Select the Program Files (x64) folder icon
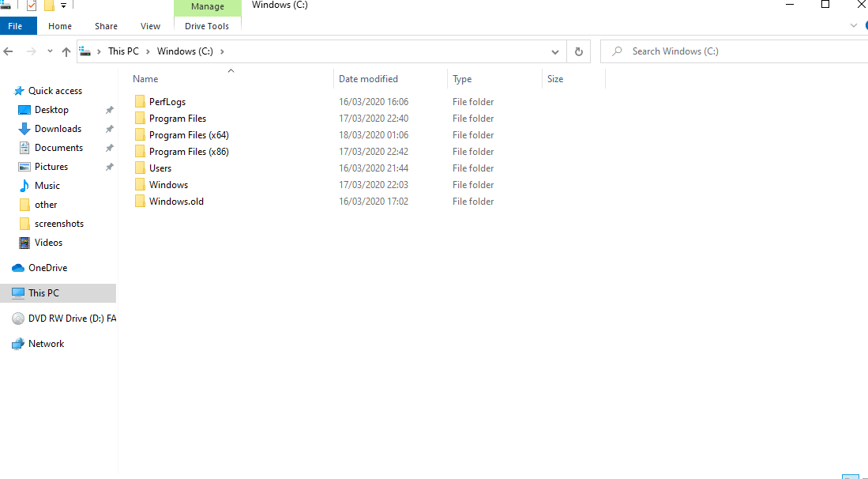This screenshot has width=868, height=479. coord(140,134)
